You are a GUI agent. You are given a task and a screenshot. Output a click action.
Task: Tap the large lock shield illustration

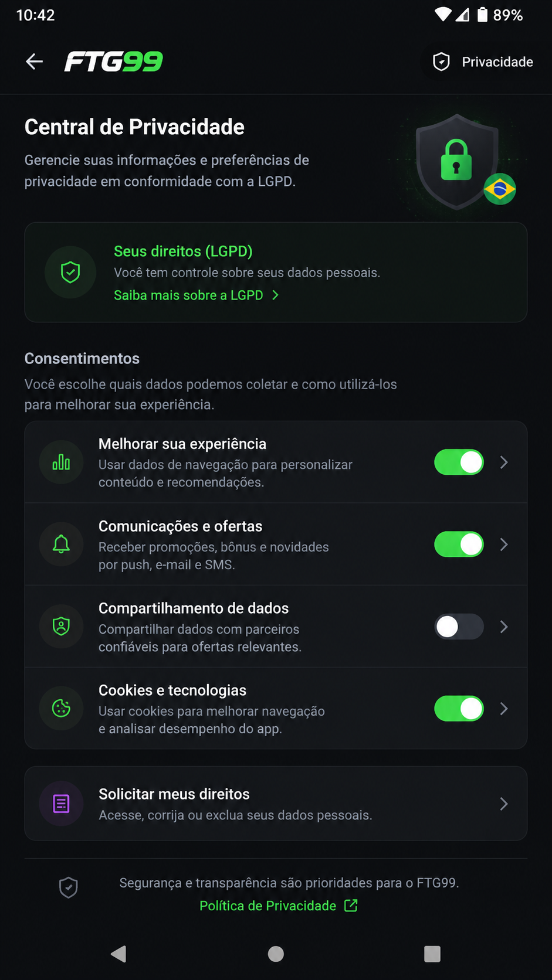[x=457, y=161]
